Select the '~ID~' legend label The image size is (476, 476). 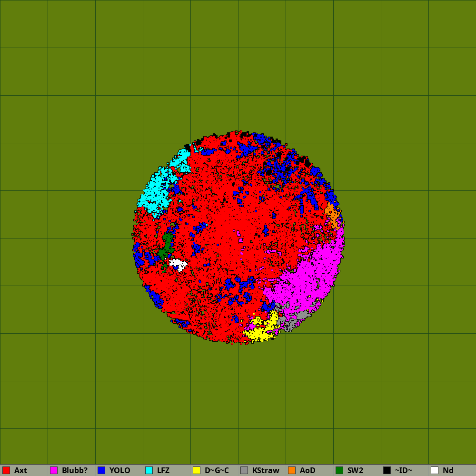(404, 470)
